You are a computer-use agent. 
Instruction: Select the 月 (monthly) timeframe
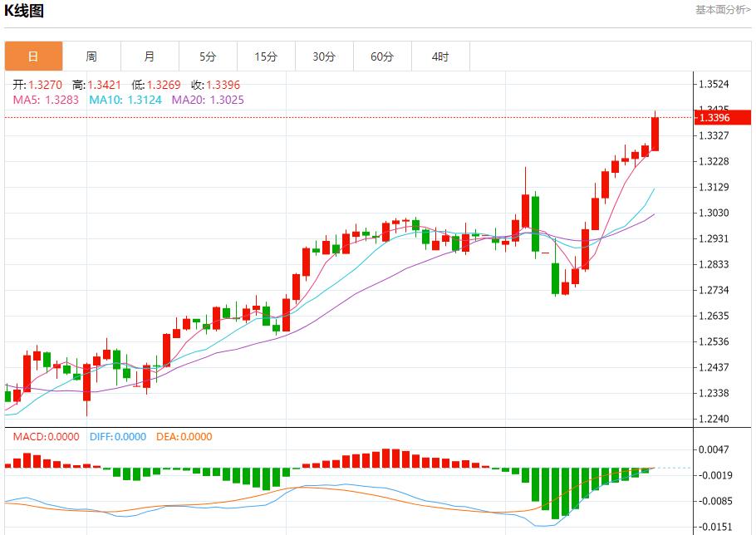pos(150,56)
